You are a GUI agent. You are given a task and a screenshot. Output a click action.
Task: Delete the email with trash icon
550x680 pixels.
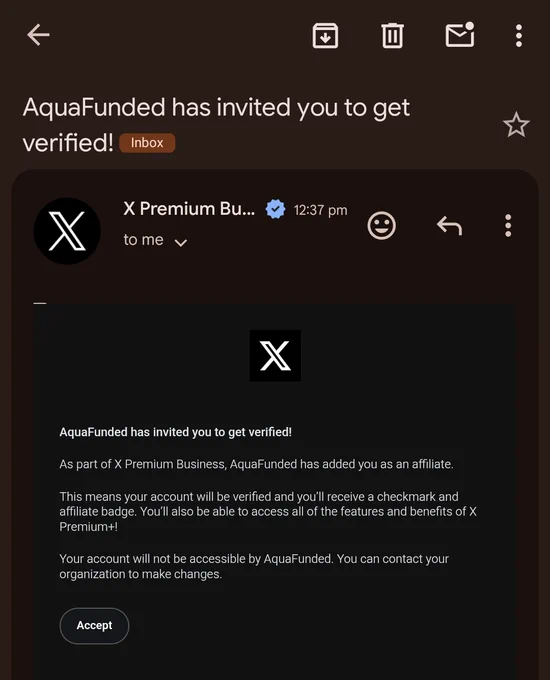pos(393,36)
